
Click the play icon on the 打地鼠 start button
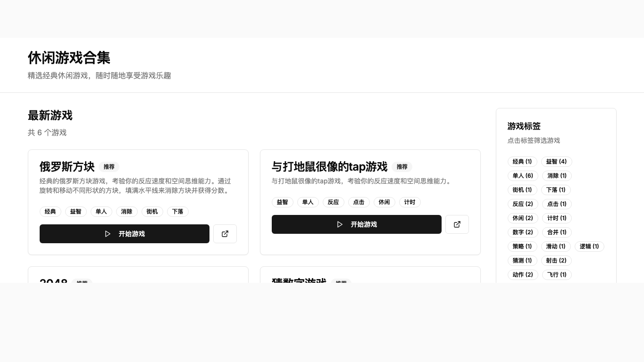click(x=340, y=224)
